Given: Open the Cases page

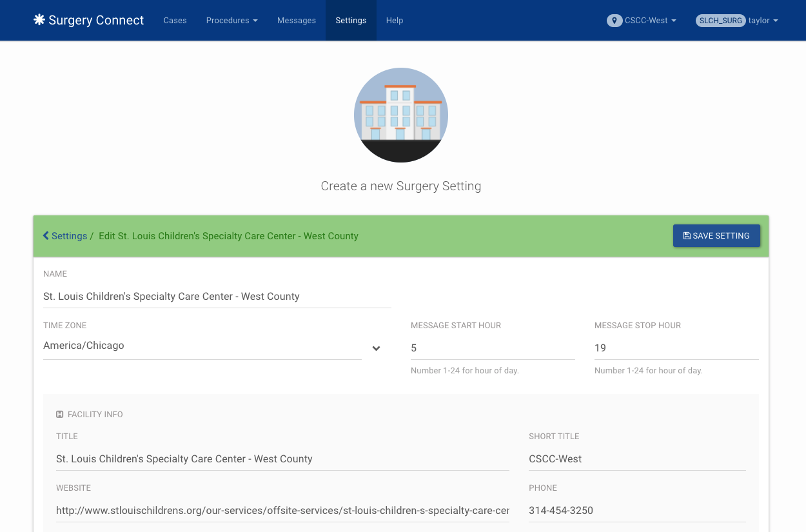Looking at the screenshot, I should tap(175, 21).
